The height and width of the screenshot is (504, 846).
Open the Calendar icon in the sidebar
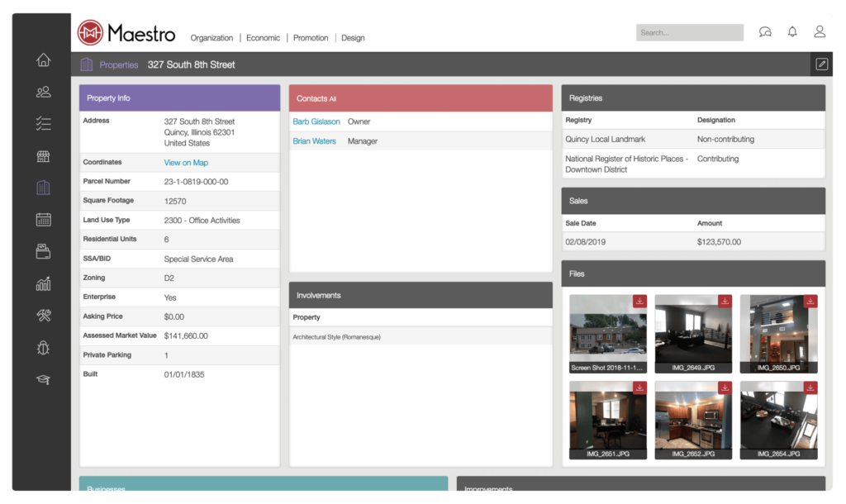click(x=42, y=219)
